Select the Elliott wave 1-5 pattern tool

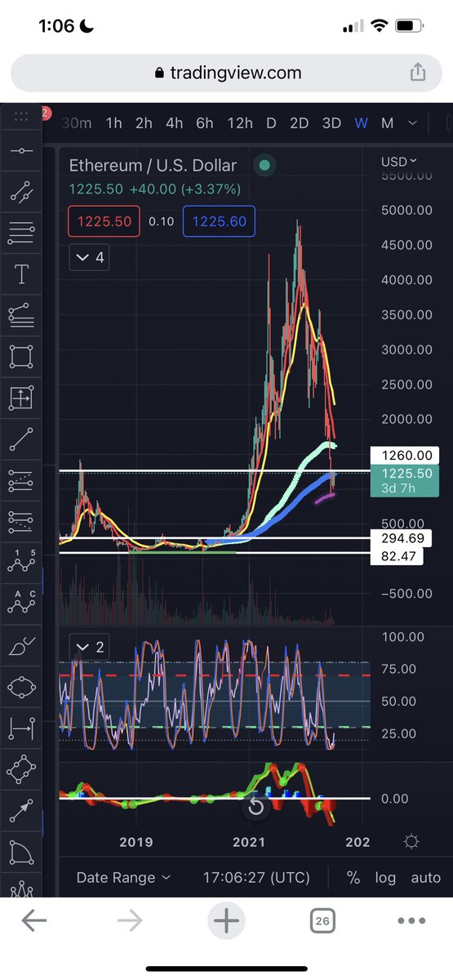(21, 563)
